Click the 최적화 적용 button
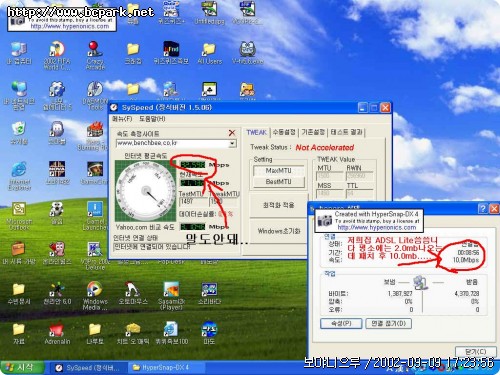 (279, 205)
